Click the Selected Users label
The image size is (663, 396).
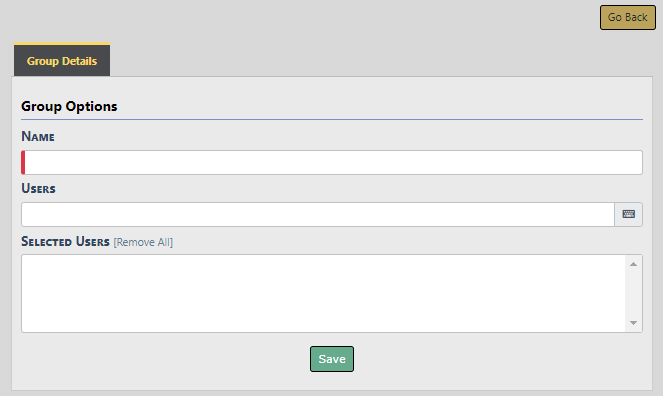65,241
